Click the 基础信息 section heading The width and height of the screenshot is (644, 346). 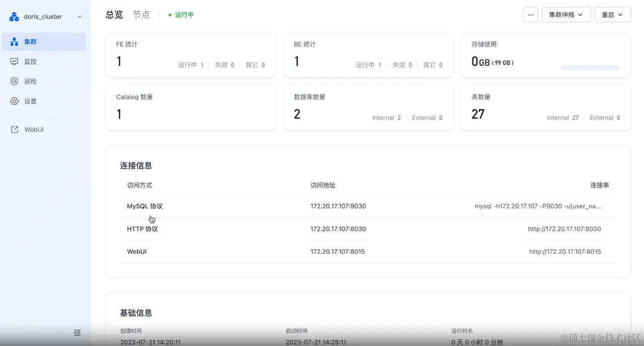tap(136, 313)
